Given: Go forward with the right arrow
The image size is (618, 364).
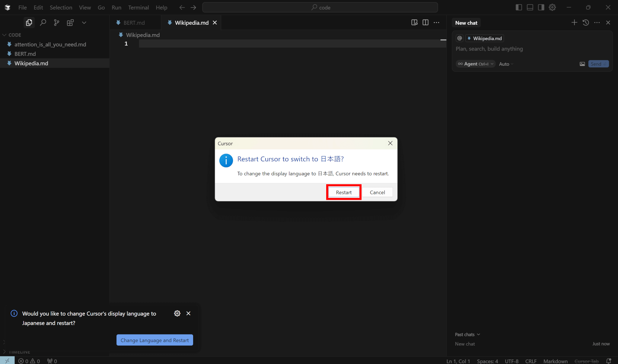Looking at the screenshot, I should pos(193,8).
